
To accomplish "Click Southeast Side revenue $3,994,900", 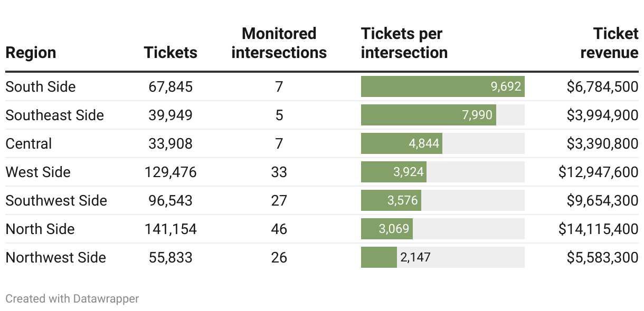I will (x=602, y=115).
